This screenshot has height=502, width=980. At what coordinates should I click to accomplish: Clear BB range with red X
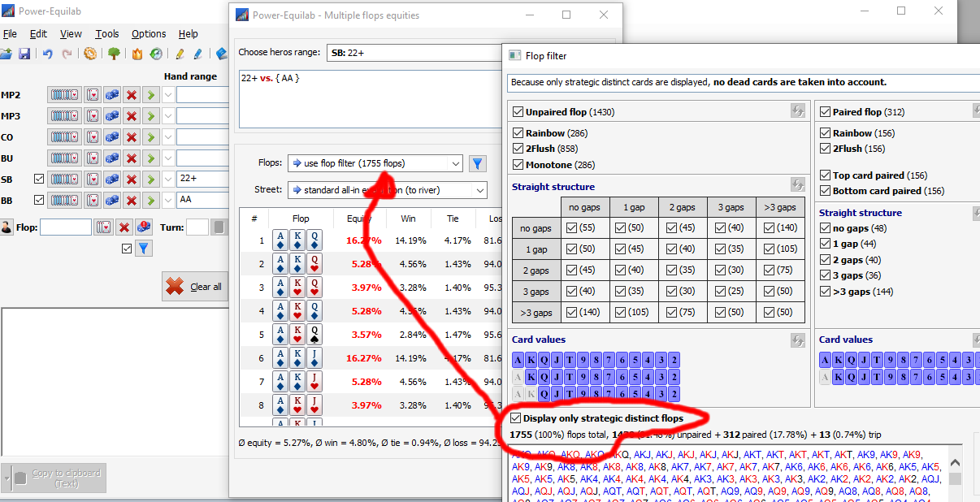tap(132, 200)
